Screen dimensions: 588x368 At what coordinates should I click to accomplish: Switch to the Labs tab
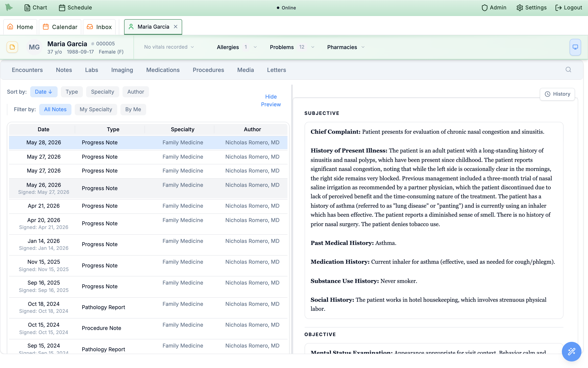[x=92, y=70]
